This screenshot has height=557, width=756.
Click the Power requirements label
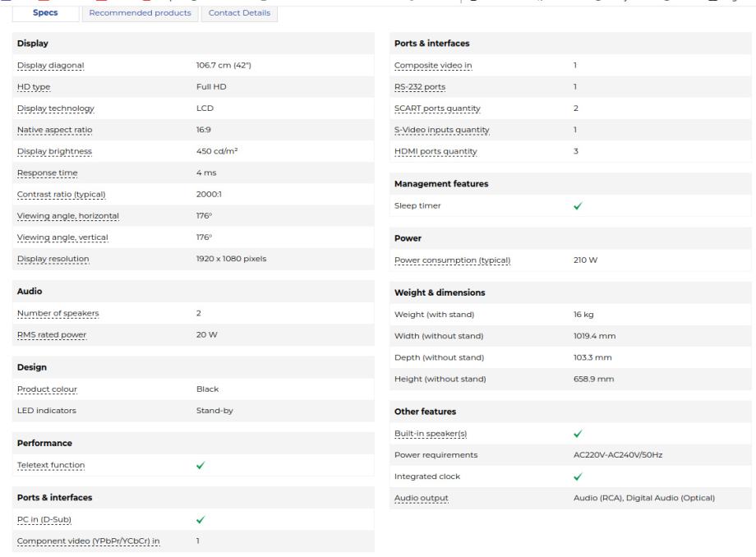tap(436, 455)
